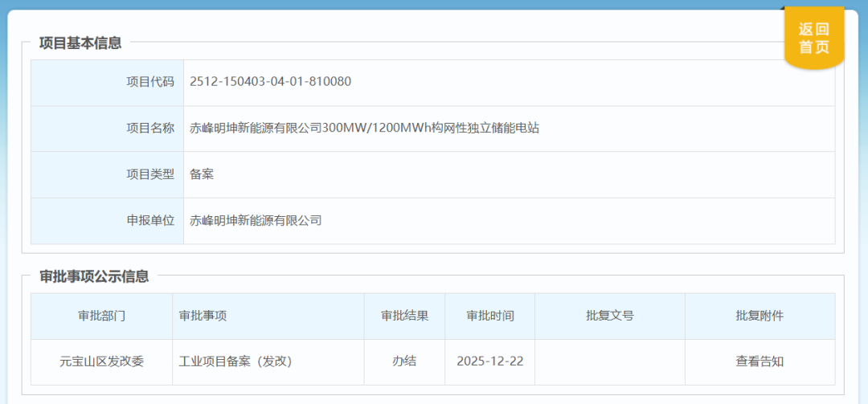Click the 备案 project type value
Image resolution: width=868 pixels, height=404 pixels.
tap(202, 173)
